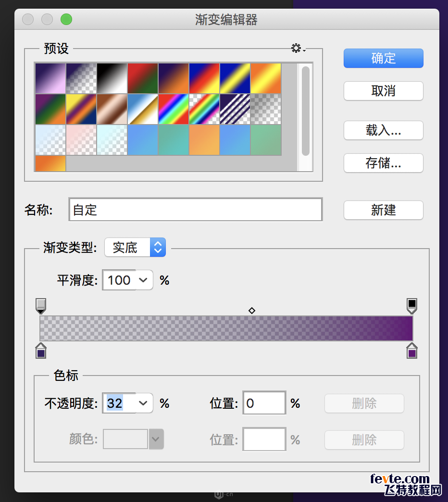
Task: Select the light pink transparent preset
Action: point(81,140)
